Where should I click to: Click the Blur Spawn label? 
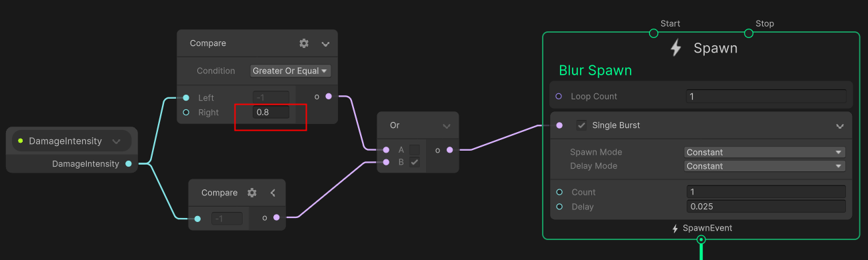tap(595, 71)
